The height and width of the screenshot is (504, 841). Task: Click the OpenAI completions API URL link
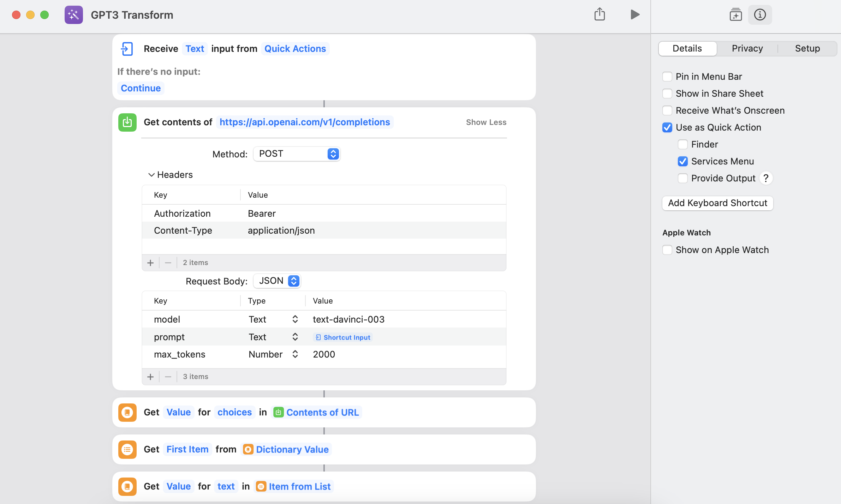[305, 122]
